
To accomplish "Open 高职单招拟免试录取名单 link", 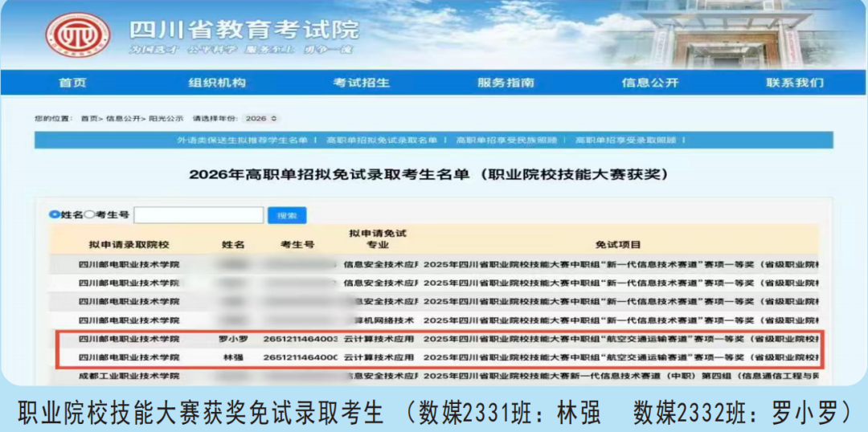I will coord(382,141).
